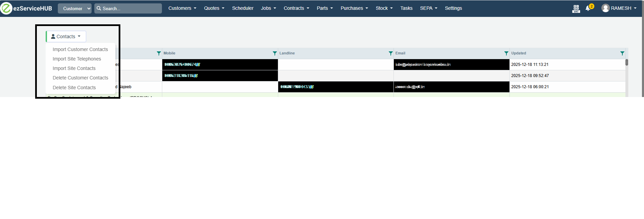This screenshot has width=644, height=219.
Task: Click the filter icon left of Mobile column
Action: pyautogui.click(x=159, y=53)
